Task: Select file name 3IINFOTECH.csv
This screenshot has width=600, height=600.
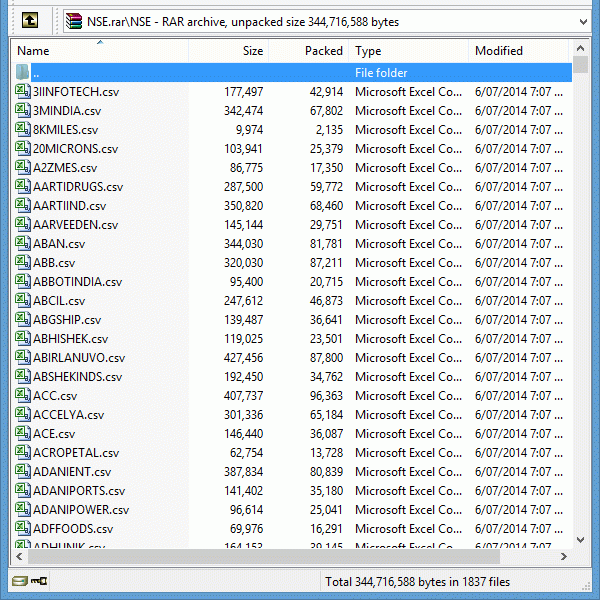Action: click(76, 92)
